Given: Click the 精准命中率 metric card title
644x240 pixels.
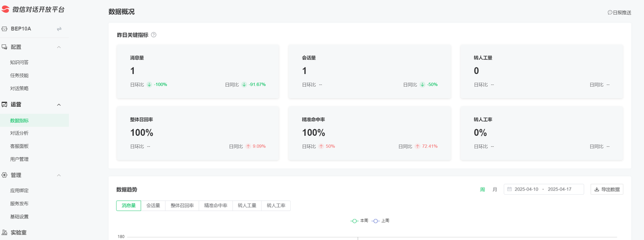Looking at the screenshot, I should click(x=313, y=120).
